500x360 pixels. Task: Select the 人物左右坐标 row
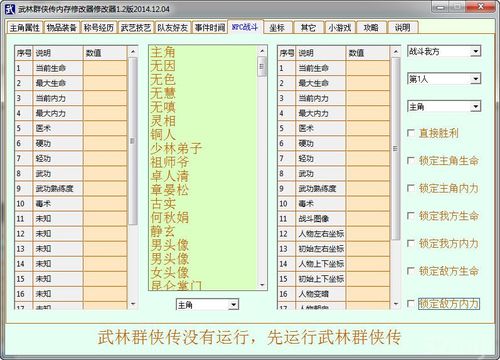(333, 234)
